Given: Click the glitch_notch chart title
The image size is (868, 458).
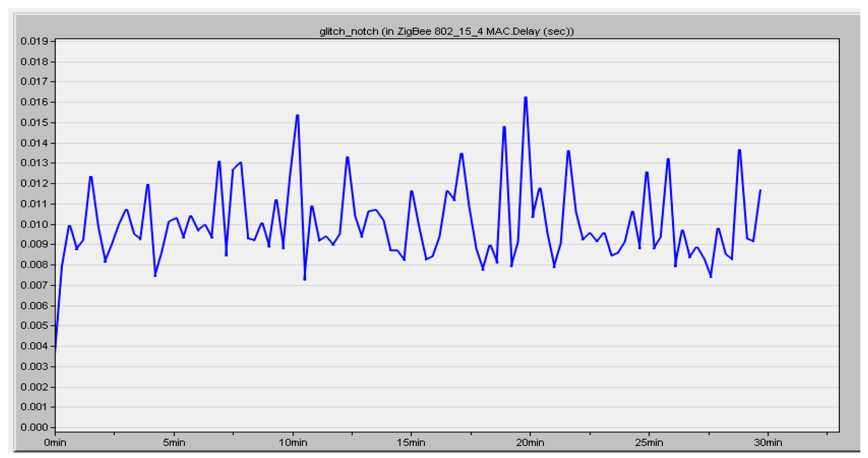Looking at the screenshot, I should pyautogui.click(x=446, y=31).
